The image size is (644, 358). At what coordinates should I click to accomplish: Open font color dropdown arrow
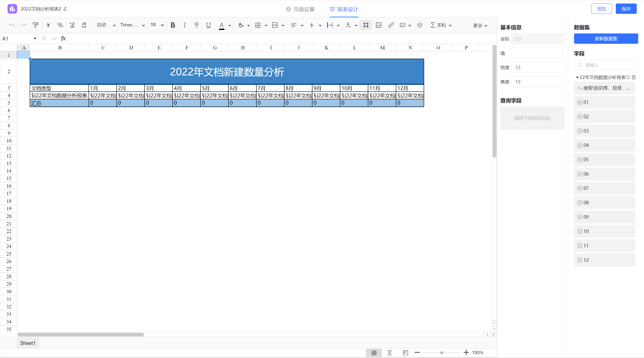pos(229,25)
